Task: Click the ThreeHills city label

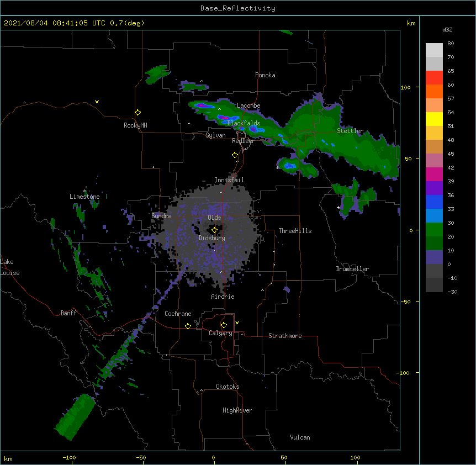Action: pos(295,231)
